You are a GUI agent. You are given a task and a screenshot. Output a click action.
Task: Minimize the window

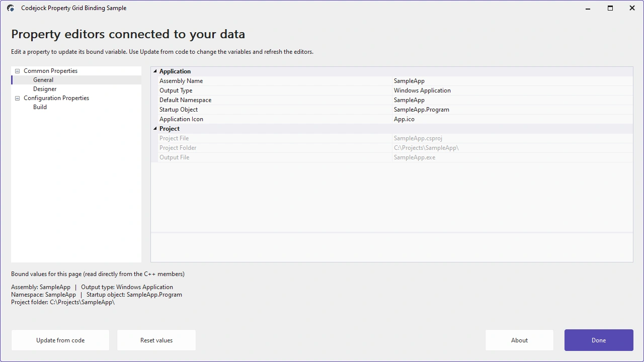(x=588, y=8)
